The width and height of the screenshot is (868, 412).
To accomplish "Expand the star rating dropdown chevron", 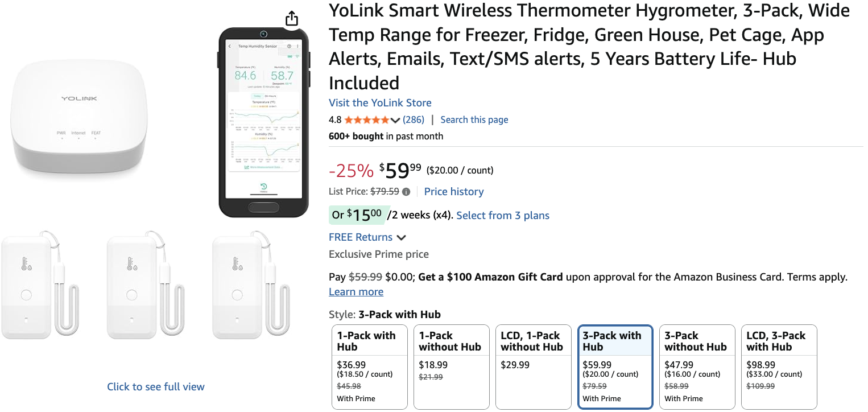I will point(395,120).
